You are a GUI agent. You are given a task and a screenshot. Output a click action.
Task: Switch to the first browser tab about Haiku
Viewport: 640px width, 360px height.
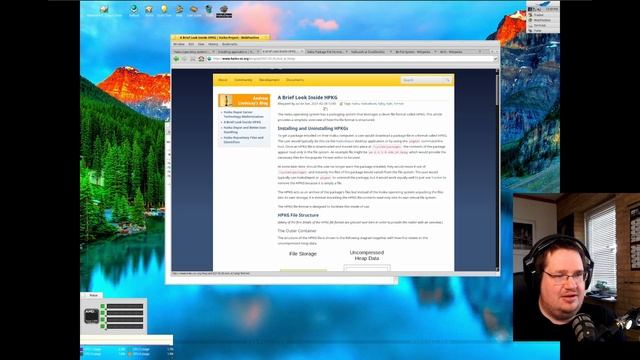193,52
